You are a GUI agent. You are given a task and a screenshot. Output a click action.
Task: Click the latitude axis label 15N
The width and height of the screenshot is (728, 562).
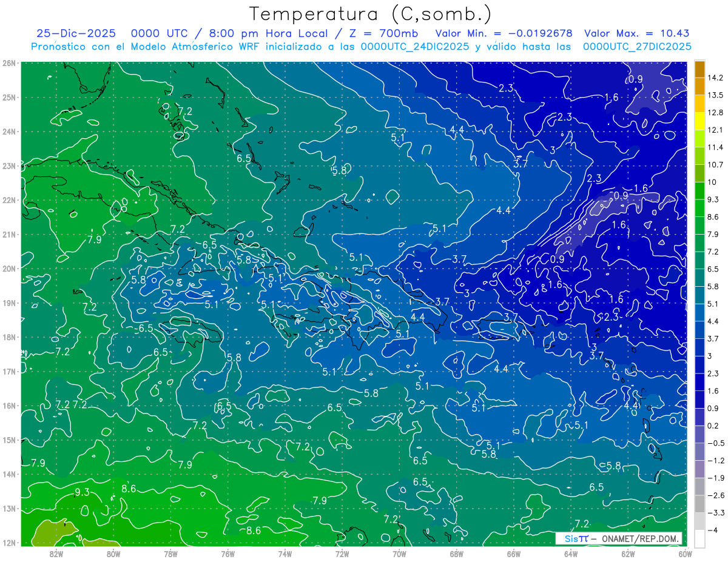pos(8,440)
